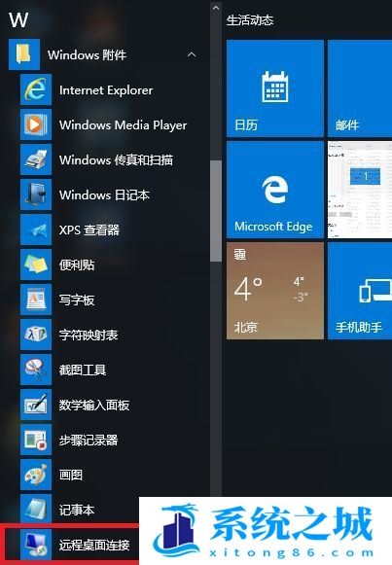The image size is (392, 565).
Task: Open 步骤记录器 icon
Action: 36,439
